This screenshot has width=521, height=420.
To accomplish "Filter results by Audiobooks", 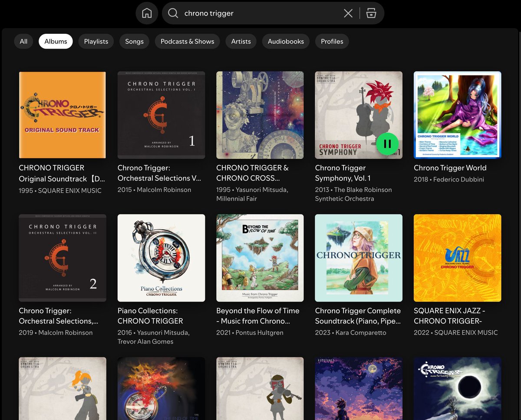I will (x=285, y=41).
